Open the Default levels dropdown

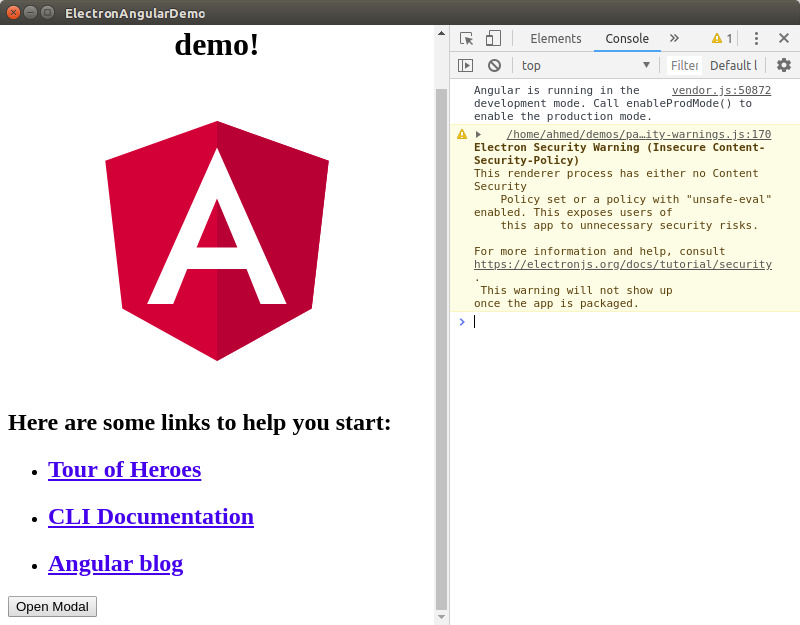coord(733,65)
